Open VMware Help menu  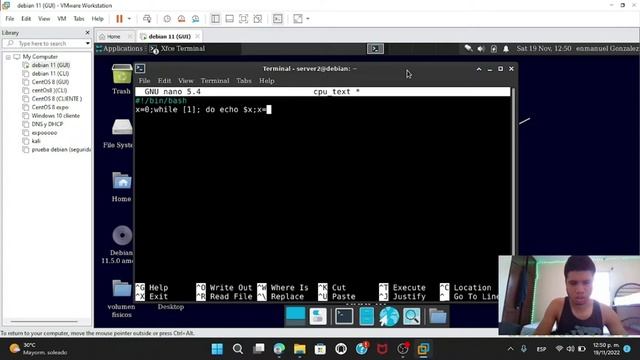tap(98, 19)
